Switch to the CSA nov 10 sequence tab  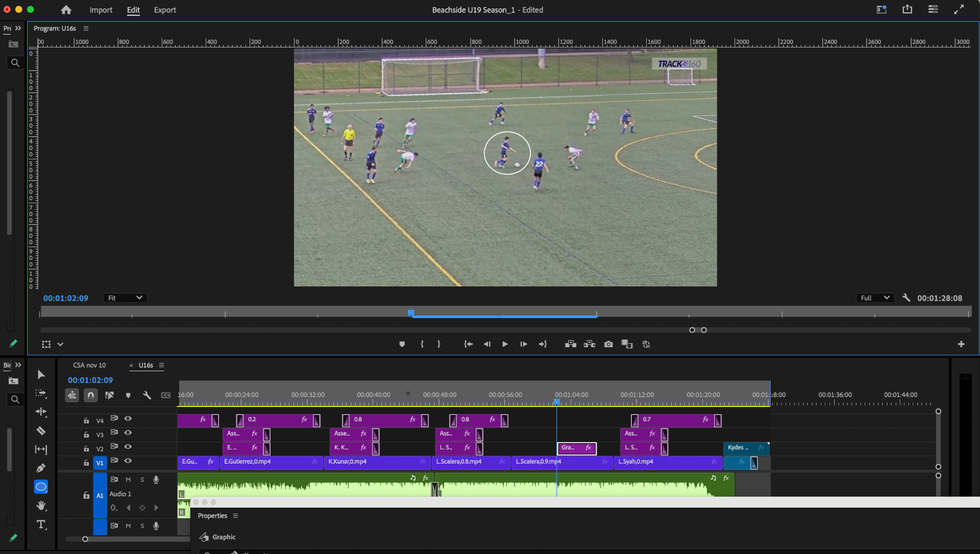[x=89, y=365]
